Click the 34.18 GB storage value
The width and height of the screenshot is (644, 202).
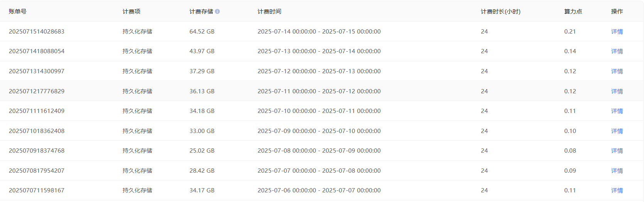pyautogui.click(x=202, y=111)
